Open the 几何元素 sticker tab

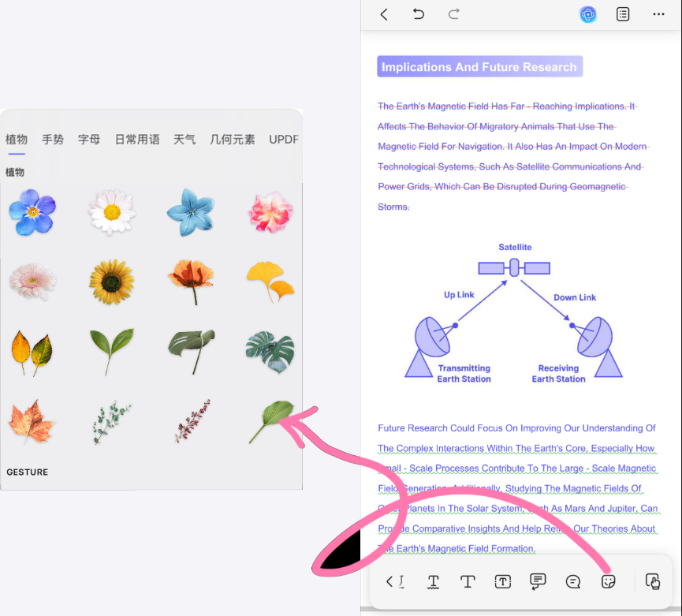233,140
